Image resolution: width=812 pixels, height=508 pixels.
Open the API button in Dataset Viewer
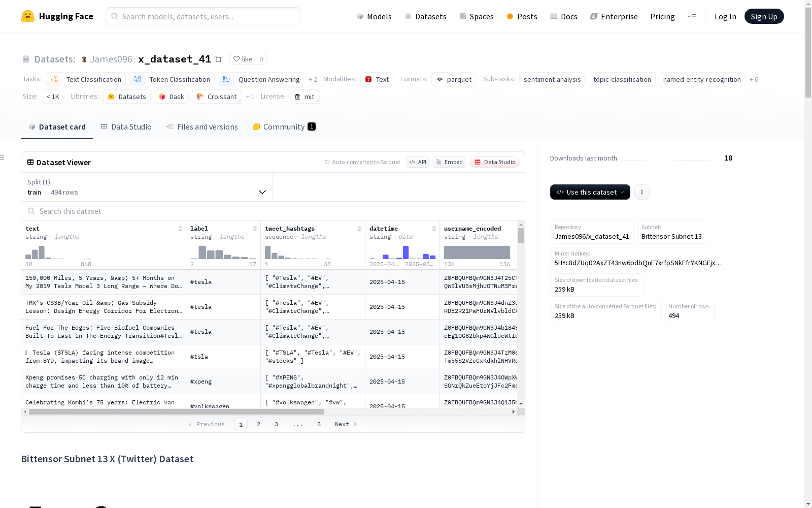click(x=418, y=162)
